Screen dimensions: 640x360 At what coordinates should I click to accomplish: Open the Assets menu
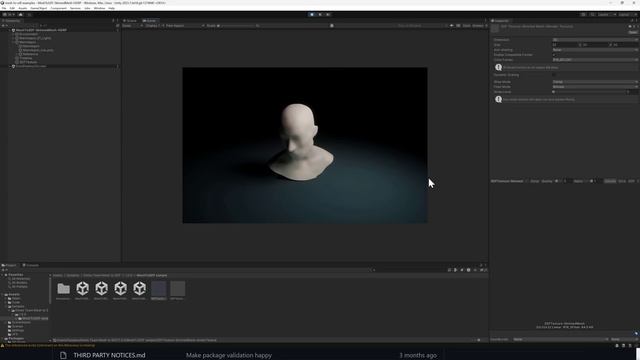(22, 8)
